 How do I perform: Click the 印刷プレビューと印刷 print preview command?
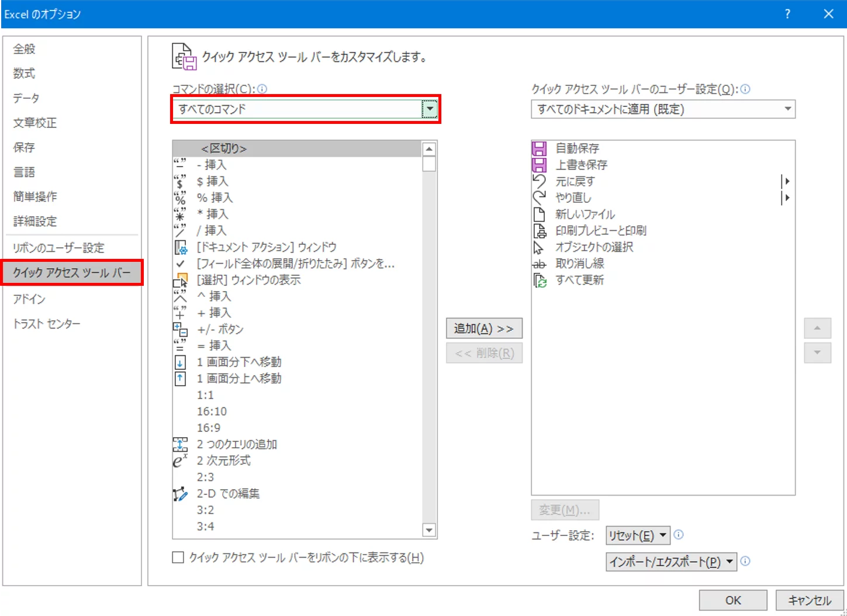(601, 230)
